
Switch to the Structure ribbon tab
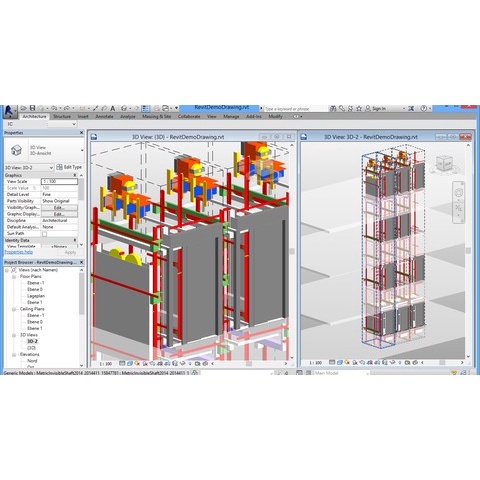tap(62, 116)
